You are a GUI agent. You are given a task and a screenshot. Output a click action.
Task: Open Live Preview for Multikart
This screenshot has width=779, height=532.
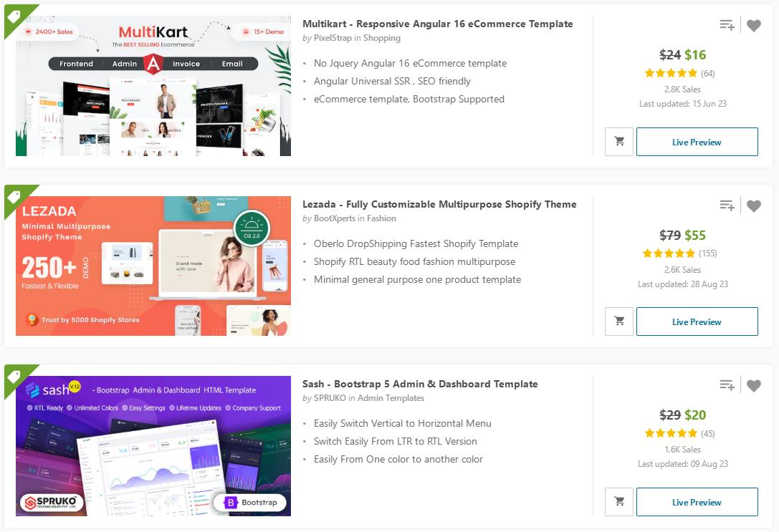(697, 142)
